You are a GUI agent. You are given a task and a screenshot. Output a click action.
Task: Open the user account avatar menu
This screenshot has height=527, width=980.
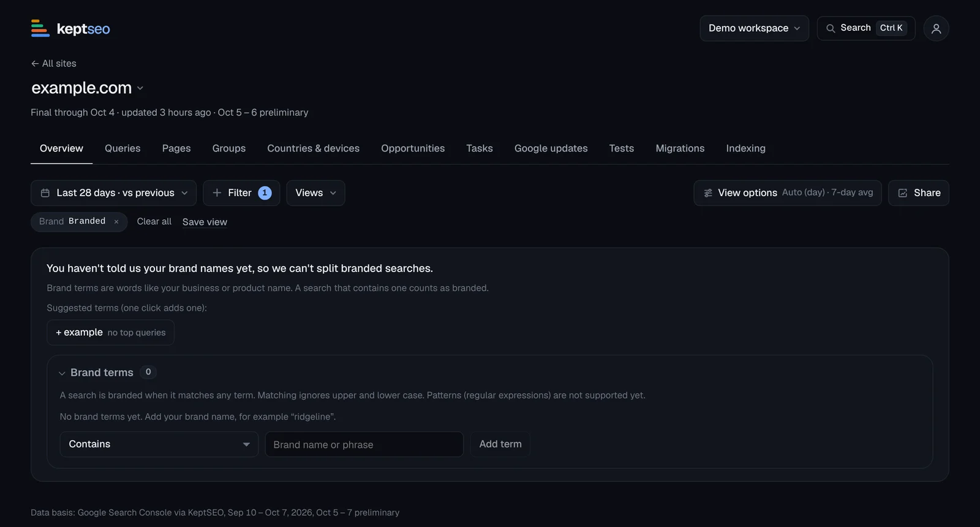[x=936, y=28]
